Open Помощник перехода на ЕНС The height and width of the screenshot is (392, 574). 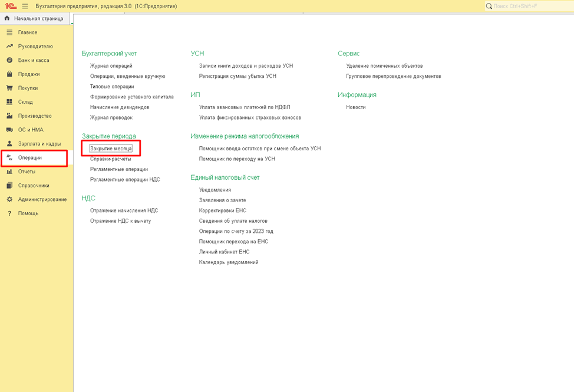pyautogui.click(x=233, y=242)
